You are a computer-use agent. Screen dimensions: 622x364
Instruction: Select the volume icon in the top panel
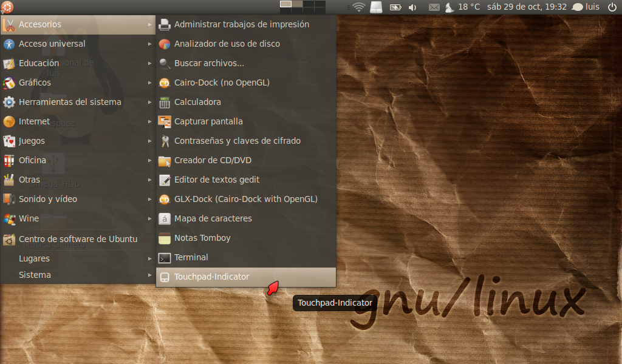414,7
